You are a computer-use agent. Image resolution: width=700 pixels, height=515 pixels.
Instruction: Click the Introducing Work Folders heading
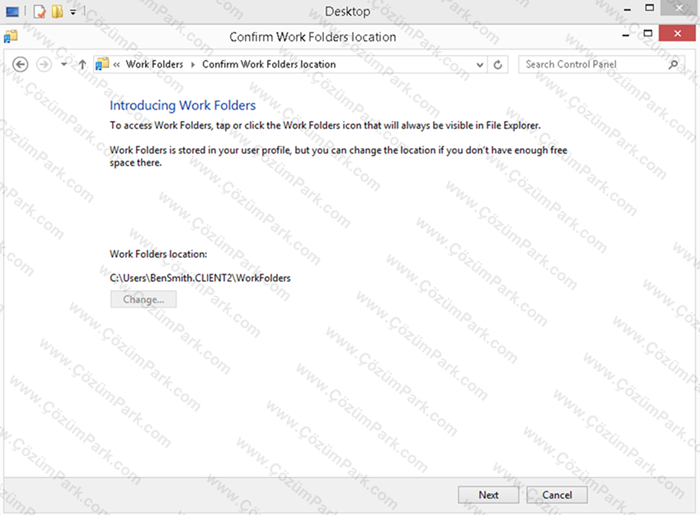pos(183,105)
